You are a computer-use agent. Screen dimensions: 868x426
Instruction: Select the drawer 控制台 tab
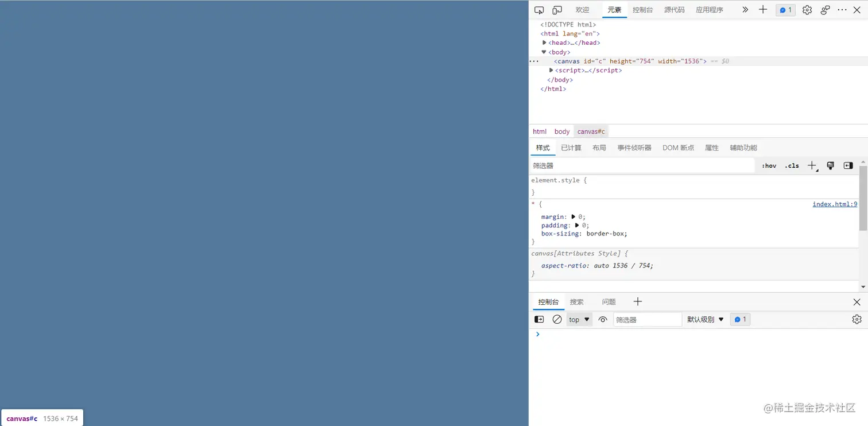(x=548, y=302)
